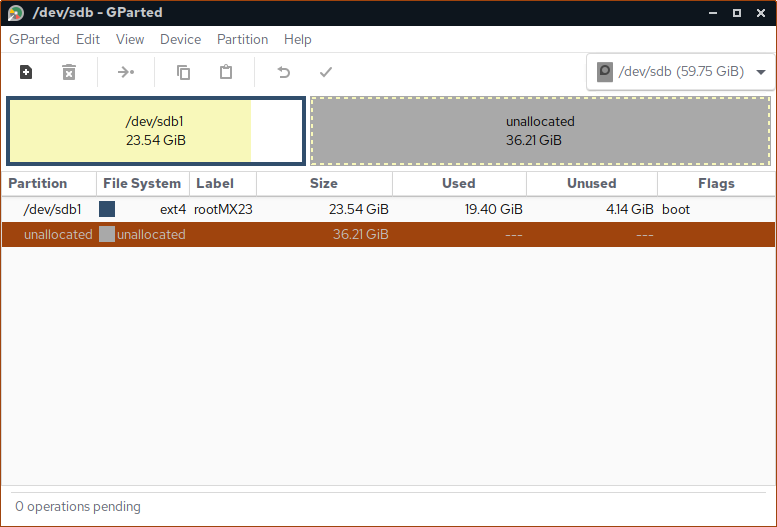Click the GParted app icon in title bar
Viewport: 777px width, 527px height.
click(16, 13)
